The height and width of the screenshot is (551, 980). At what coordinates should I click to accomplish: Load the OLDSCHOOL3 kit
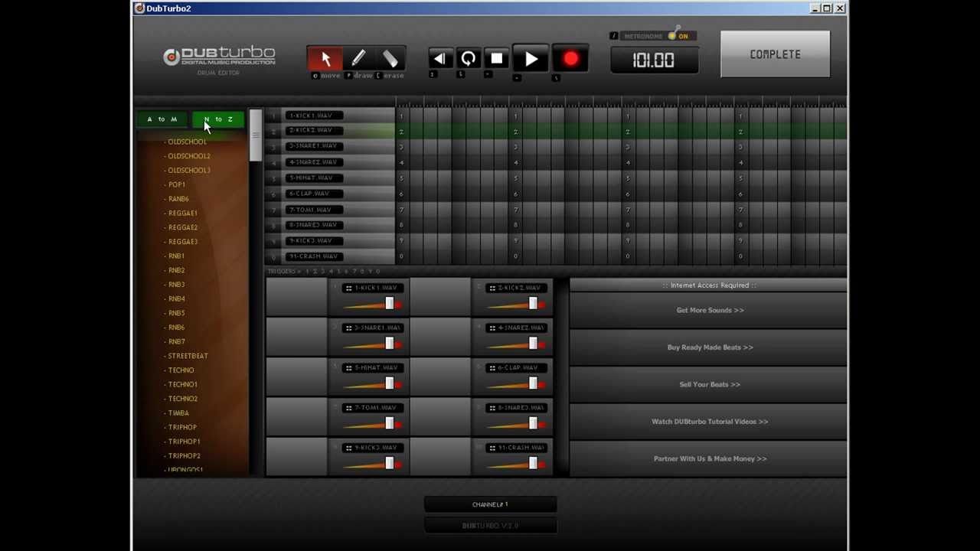[188, 171]
